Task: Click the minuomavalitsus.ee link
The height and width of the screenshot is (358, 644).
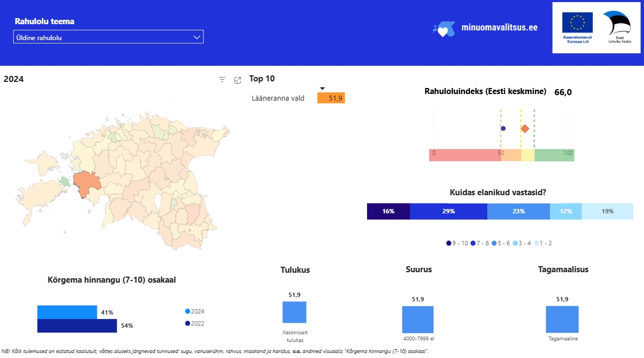Action: pos(499,27)
